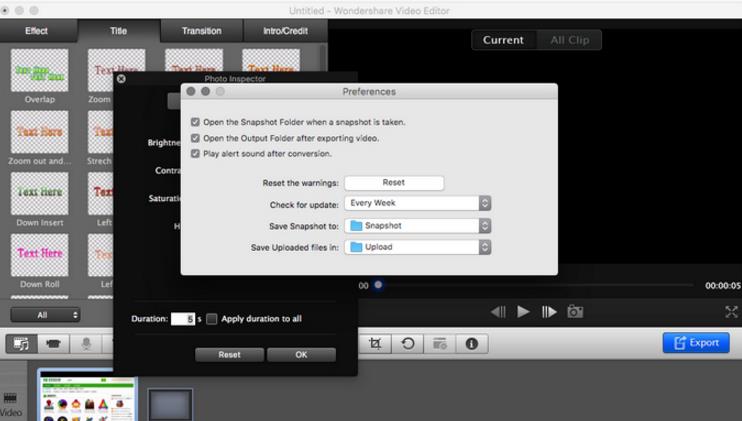Click Reset in Photo Inspector

[x=230, y=355]
